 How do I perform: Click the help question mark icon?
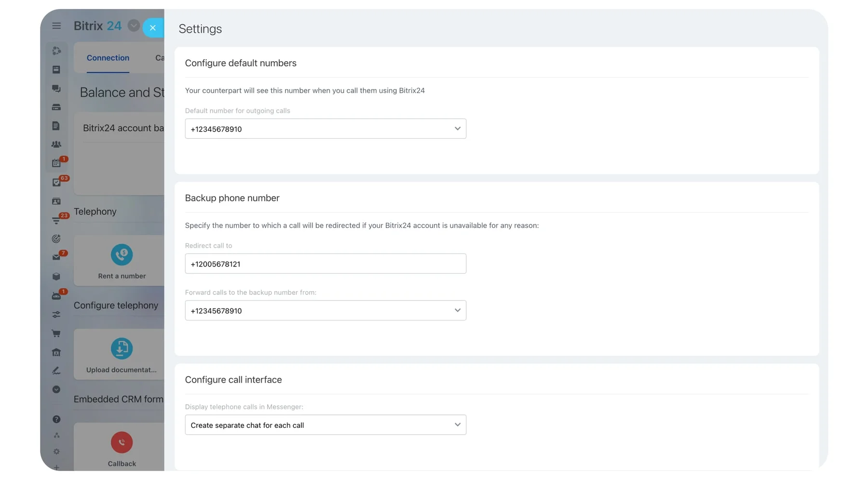(56, 419)
